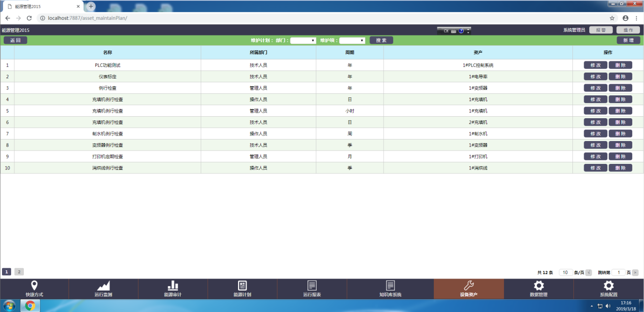
Task: Open 运行监测 monitoring chart icon
Action: point(104,286)
